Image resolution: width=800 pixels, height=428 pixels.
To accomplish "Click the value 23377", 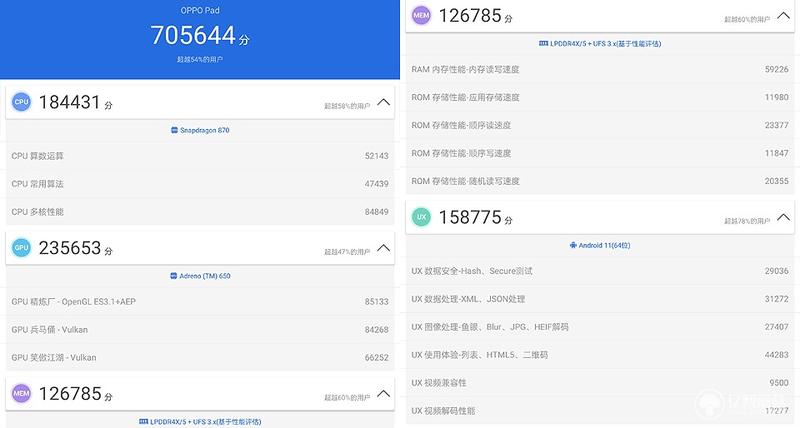I will coord(777,125).
